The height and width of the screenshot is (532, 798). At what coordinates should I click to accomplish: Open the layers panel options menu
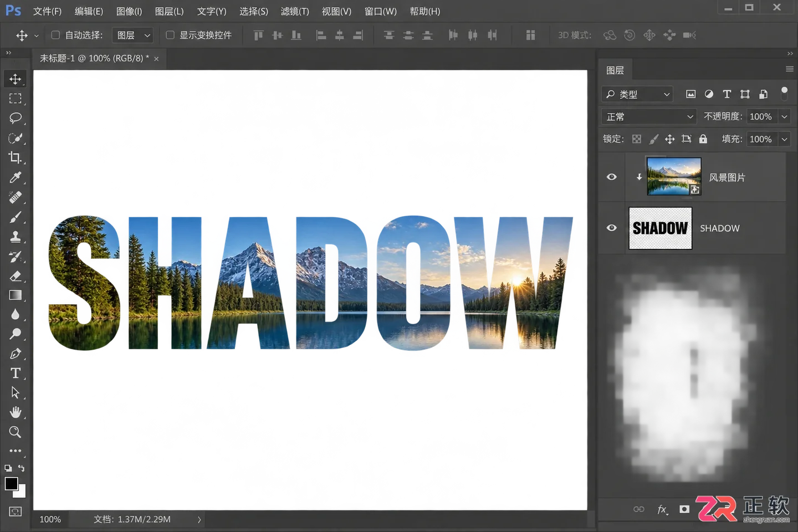pyautogui.click(x=790, y=69)
